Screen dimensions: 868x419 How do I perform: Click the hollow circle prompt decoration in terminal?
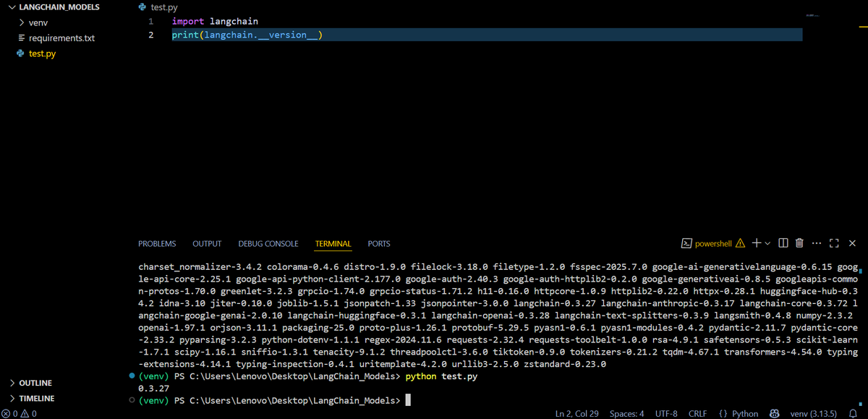131,400
